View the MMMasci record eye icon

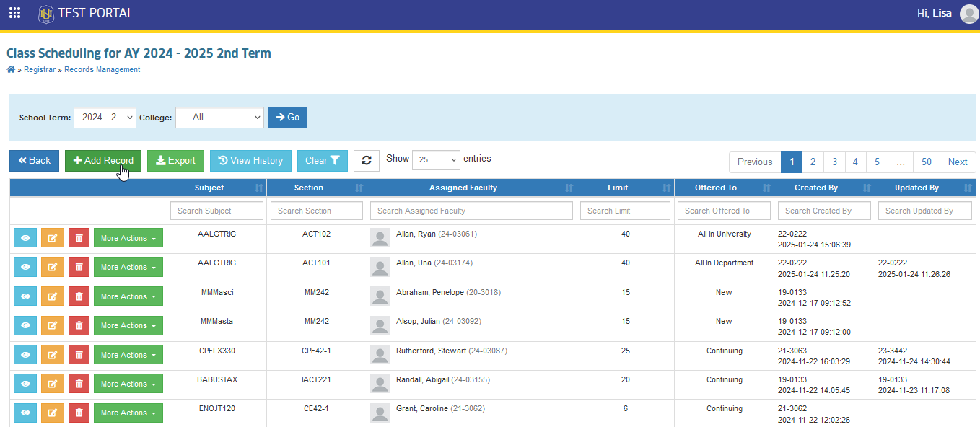point(25,296)
